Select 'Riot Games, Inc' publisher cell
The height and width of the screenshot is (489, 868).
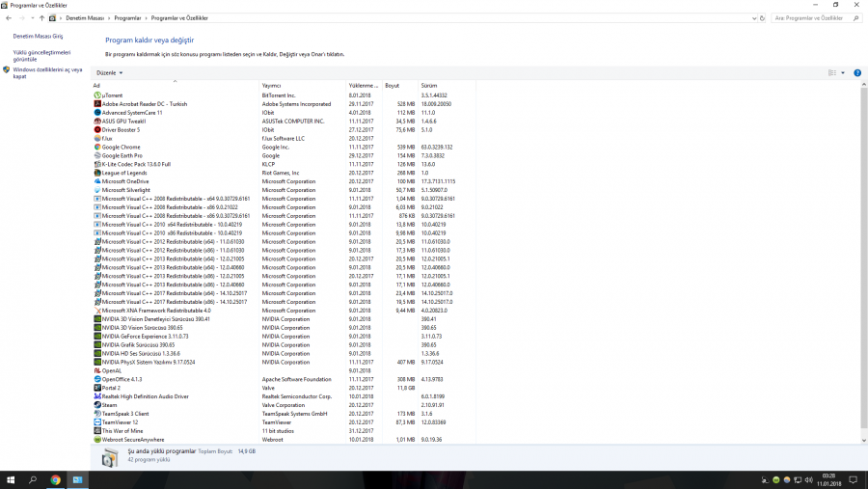point(281,173)
